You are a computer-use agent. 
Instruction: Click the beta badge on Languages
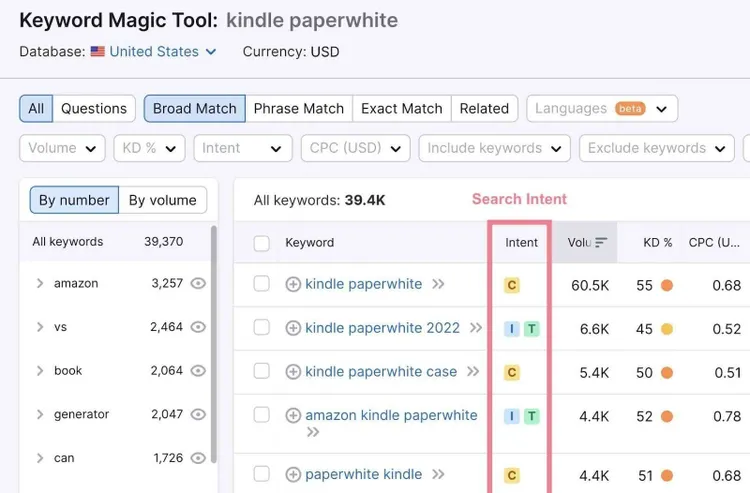630,109
